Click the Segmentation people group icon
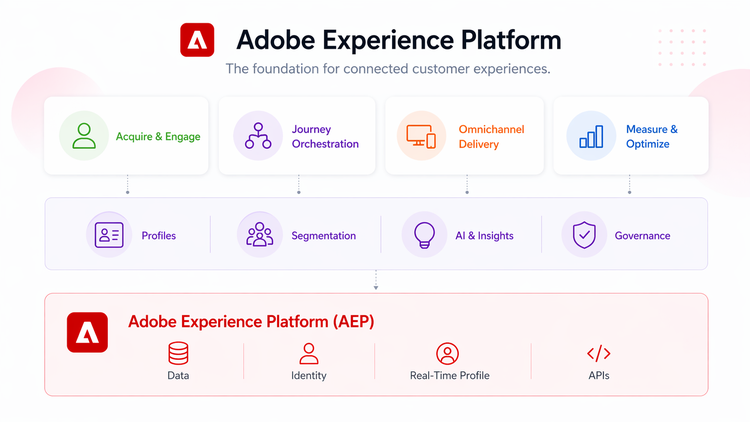750x422 pixels. tap(260, 235)
